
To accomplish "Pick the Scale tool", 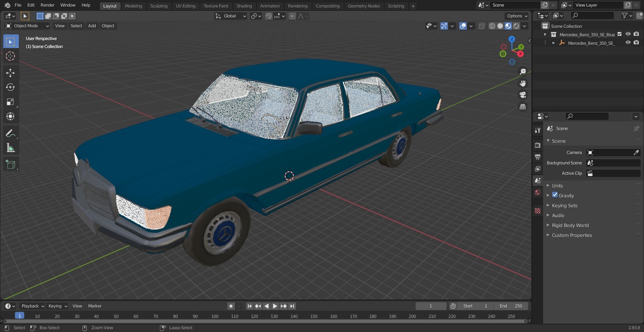I will point(10,102).
